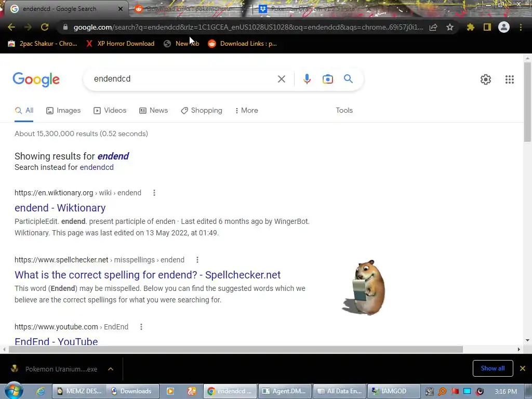Focus the Google search input field

[183, 79]
